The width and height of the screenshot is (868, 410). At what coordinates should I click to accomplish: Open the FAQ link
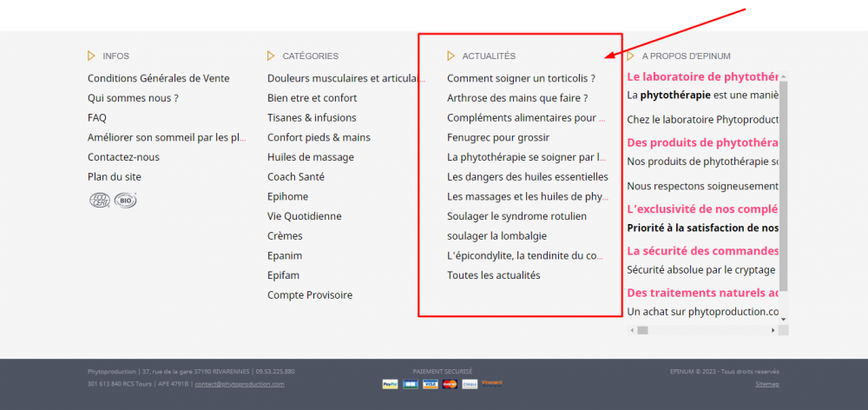[97, 118]
